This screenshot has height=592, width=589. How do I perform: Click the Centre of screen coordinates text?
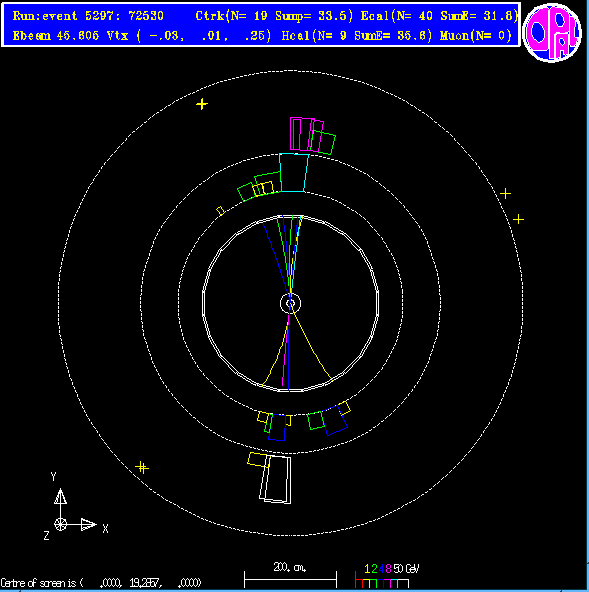[x=101, y=583]
